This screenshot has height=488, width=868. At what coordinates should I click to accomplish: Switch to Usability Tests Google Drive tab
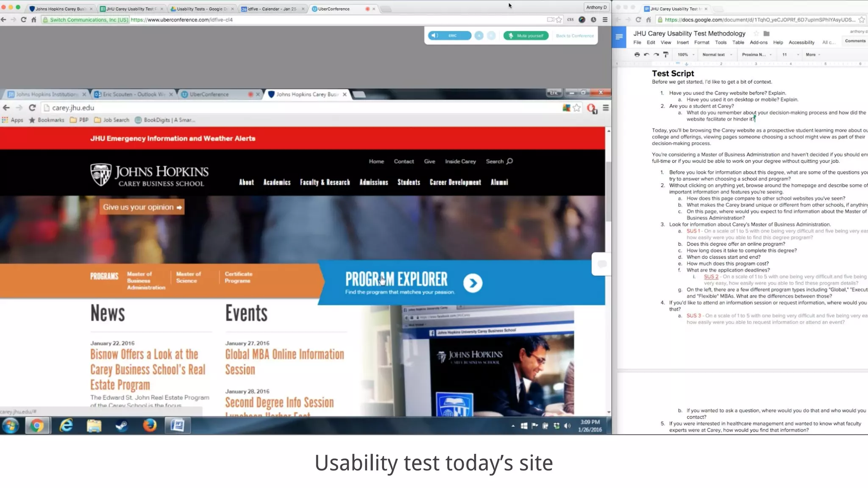coord(201,8)
